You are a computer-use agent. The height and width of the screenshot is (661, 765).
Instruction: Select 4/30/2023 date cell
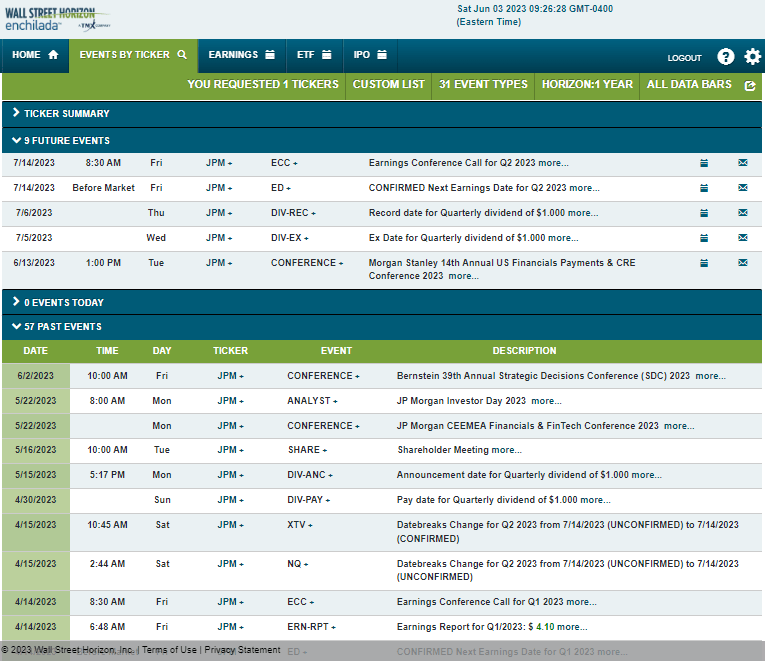[x=36, y=500]
